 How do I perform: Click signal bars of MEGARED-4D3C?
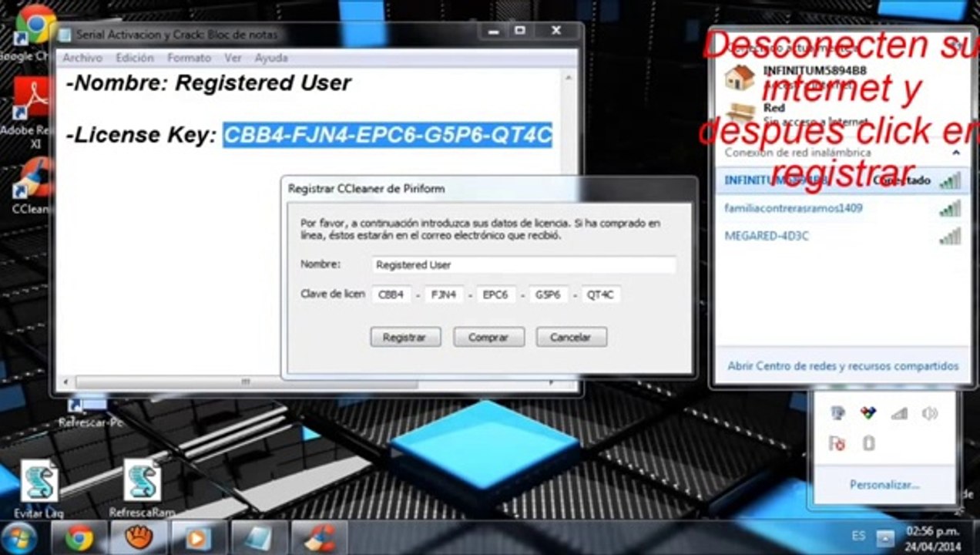pyautogui.click(x=950, y=236)
